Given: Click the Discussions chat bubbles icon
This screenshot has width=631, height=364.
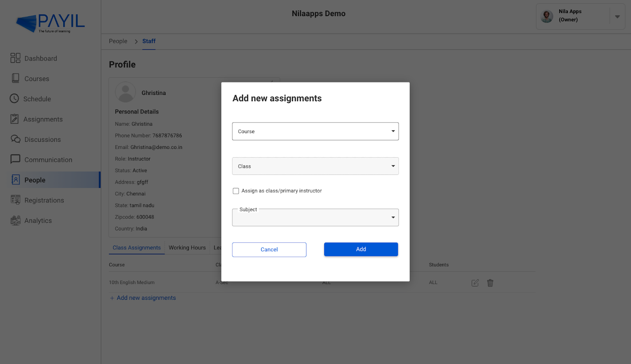Looking at the screenshot, I should pos(15,139).
